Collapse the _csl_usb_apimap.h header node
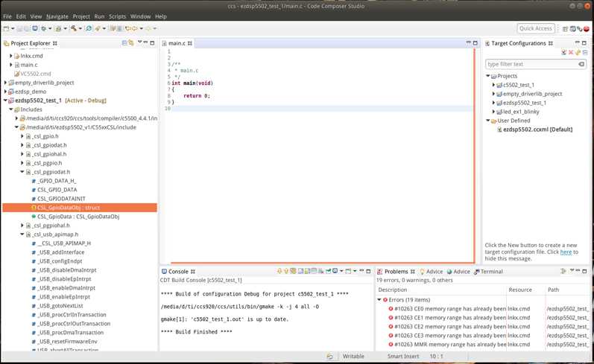The width and height of the screenshot is (594, 364). pos(22,234)
